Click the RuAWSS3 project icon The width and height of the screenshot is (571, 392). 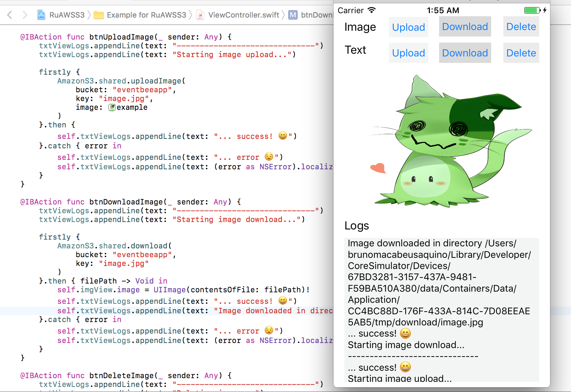click(x=41, y=15)
